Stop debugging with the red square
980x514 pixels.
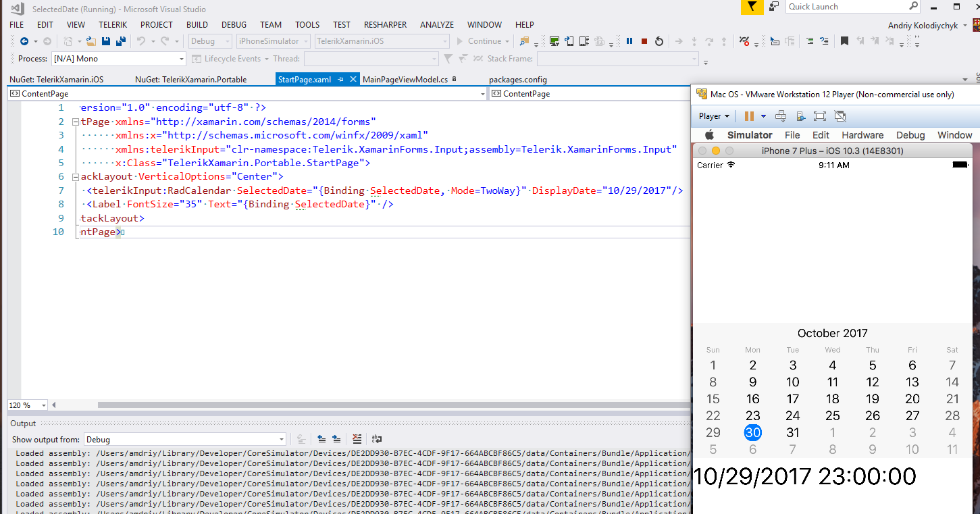[644, 41]
